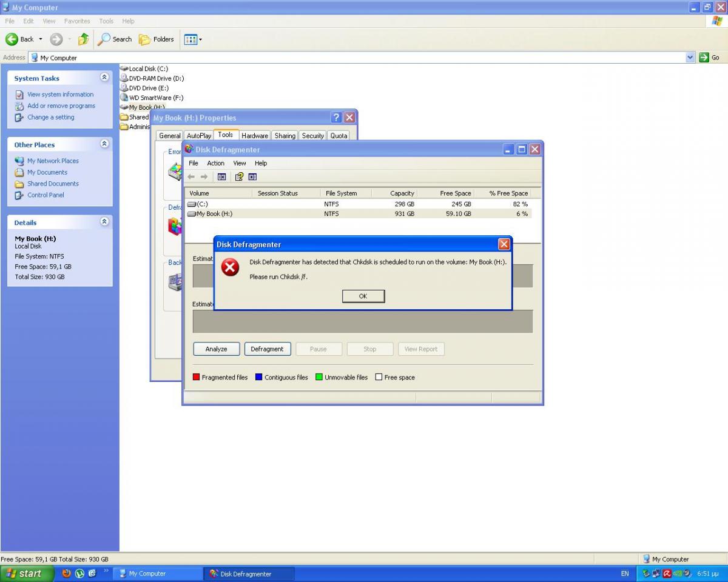Screen dimensions: 728x582
Task: Click View system information link
Action: coord(60,95)
